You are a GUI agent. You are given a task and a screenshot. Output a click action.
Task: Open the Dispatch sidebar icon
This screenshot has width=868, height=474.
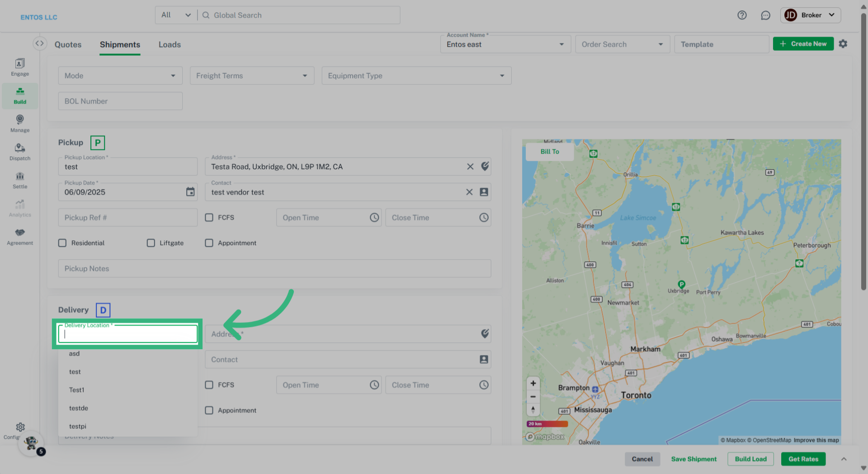(20, 152)
